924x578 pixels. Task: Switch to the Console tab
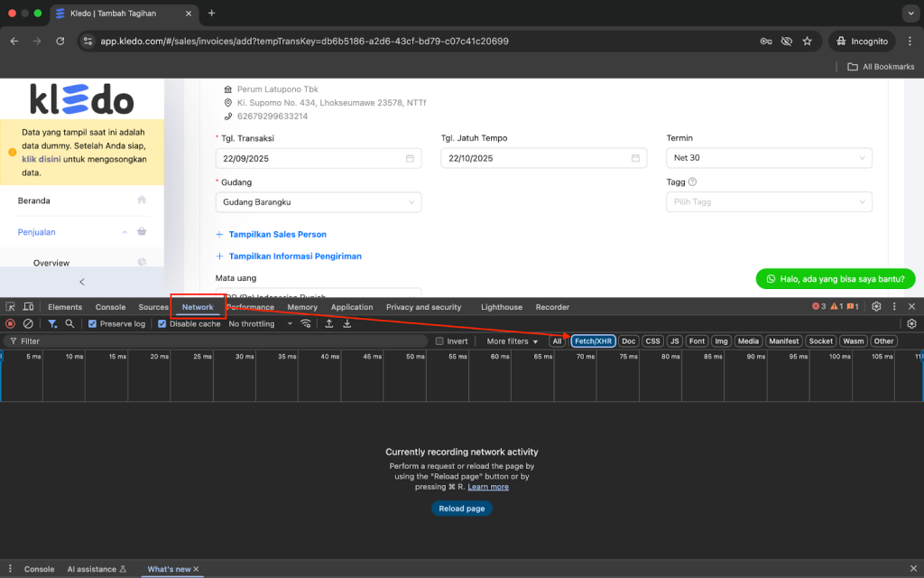tap(110, 307)
